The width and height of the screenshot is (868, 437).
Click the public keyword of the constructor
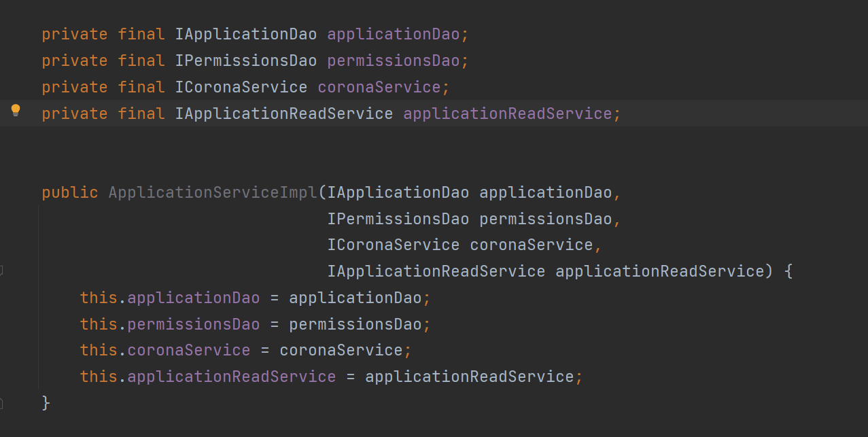pyautogui.click(x=70, y=192)
